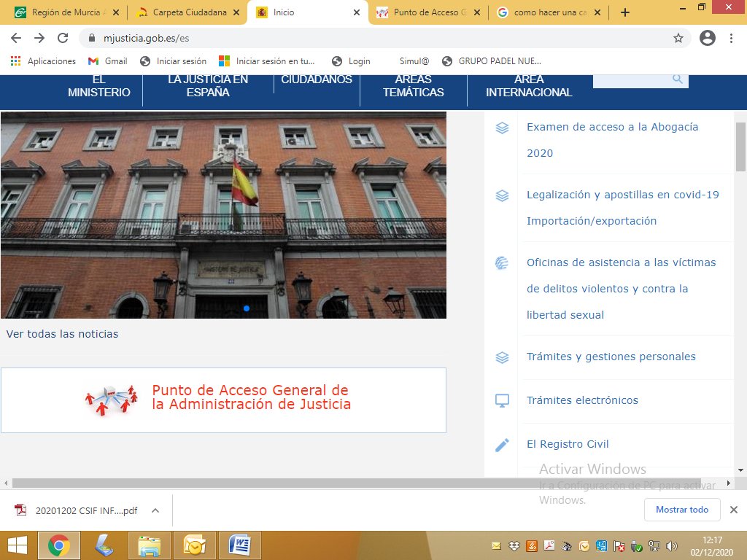Switch to the Carpeta Ciudadana tab

click(189, 13)
